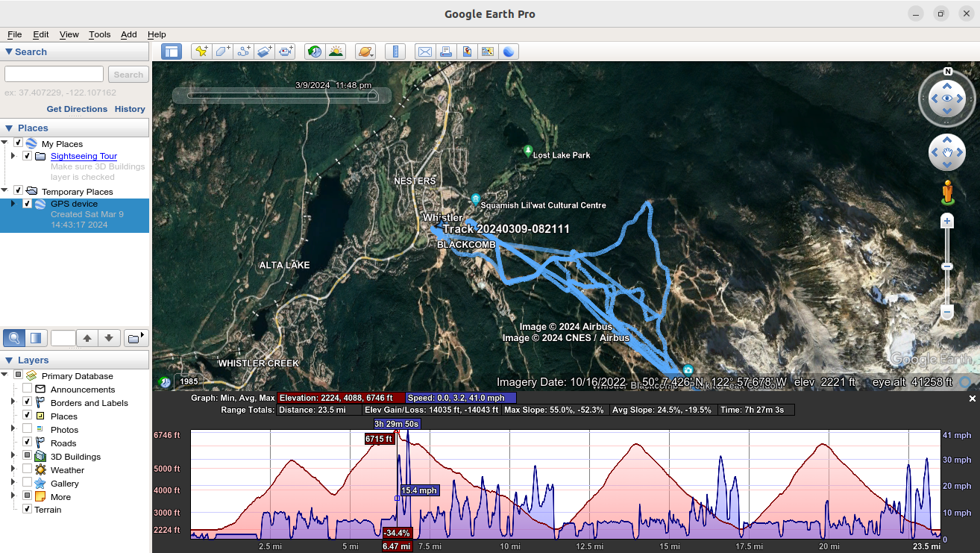Add an image overlay from the toolbar
The image size is (980, 553).
(264, 51)
